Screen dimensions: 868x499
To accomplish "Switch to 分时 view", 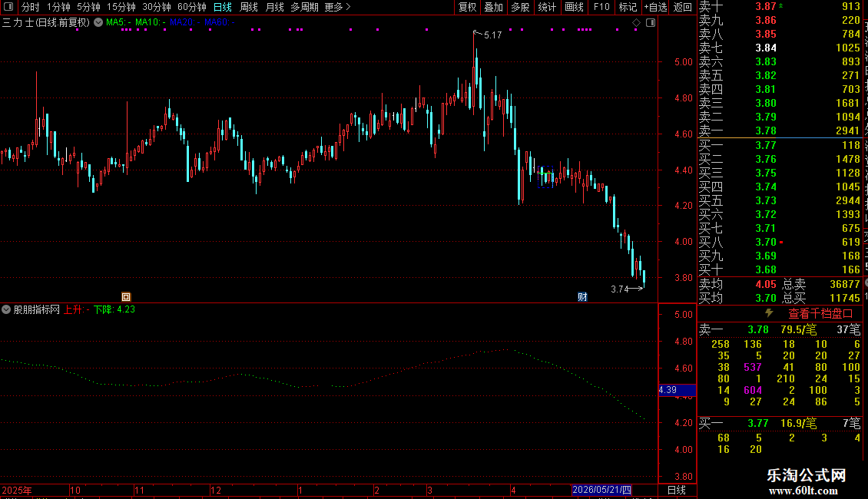I will pyautogui.click(x=31, y=7).
